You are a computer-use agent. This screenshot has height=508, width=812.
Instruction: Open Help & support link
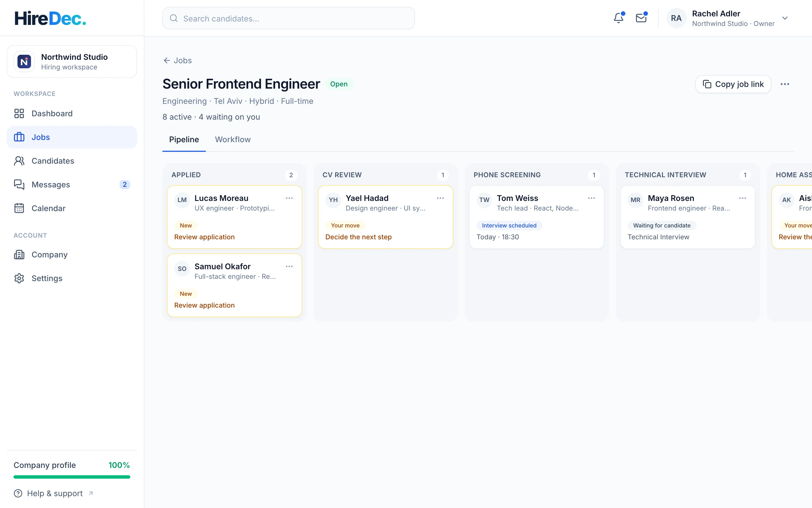pyautogui.click(x=54, y=493)
